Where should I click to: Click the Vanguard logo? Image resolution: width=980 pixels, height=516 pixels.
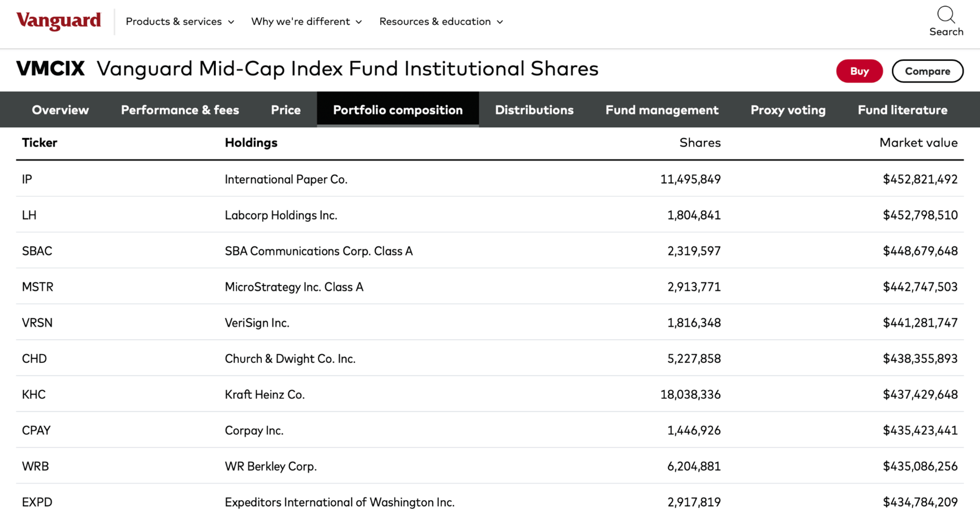pos(59,21)
